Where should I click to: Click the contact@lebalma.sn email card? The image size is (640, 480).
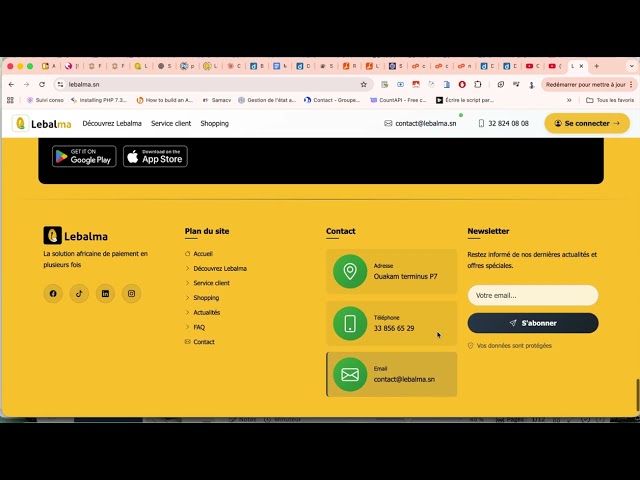(391, 374)
